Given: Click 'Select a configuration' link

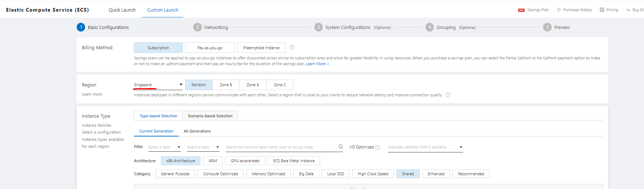Looking at the screenshot, I should (101, 132).
